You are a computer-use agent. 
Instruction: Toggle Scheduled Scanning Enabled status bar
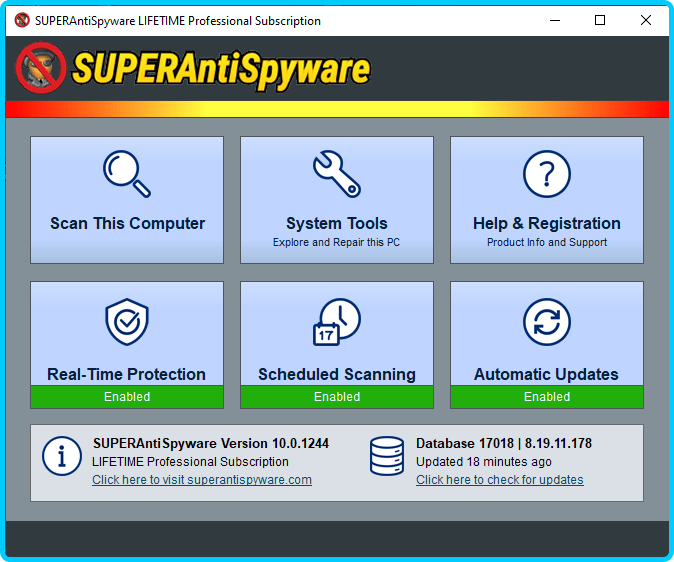[337, 396]
